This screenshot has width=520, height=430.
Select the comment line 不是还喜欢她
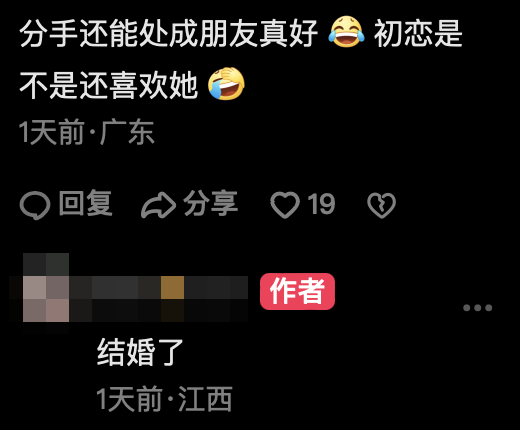(x=109, y=85)
